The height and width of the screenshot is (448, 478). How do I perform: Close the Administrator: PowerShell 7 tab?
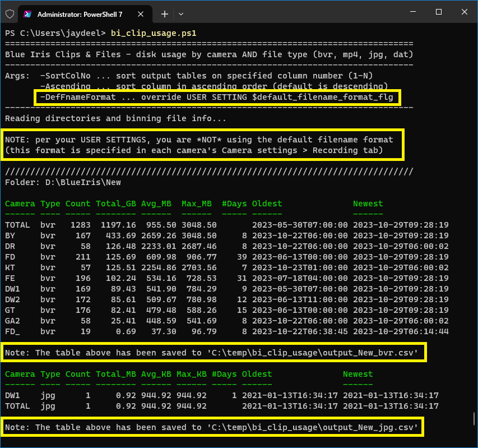(141, 14)
